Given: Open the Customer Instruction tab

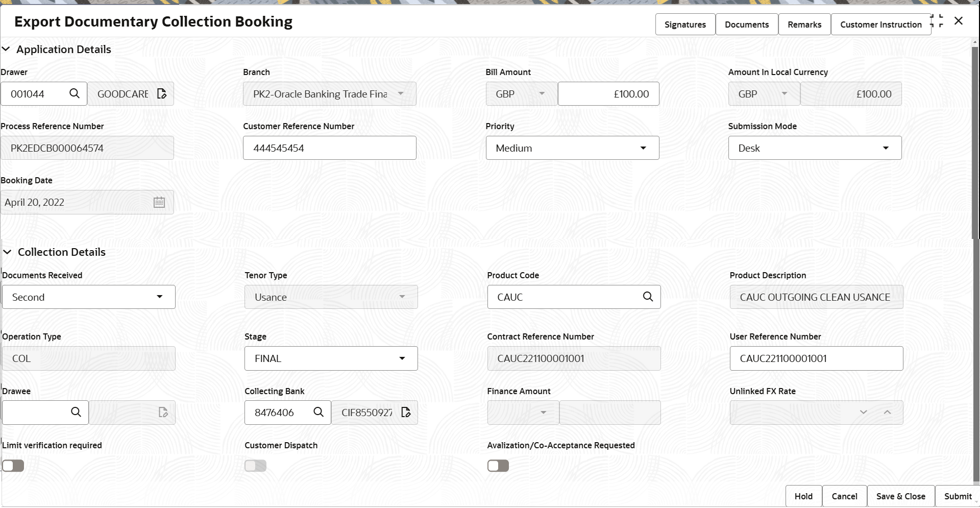Looking at the screenshot, I should pos(881,25).
